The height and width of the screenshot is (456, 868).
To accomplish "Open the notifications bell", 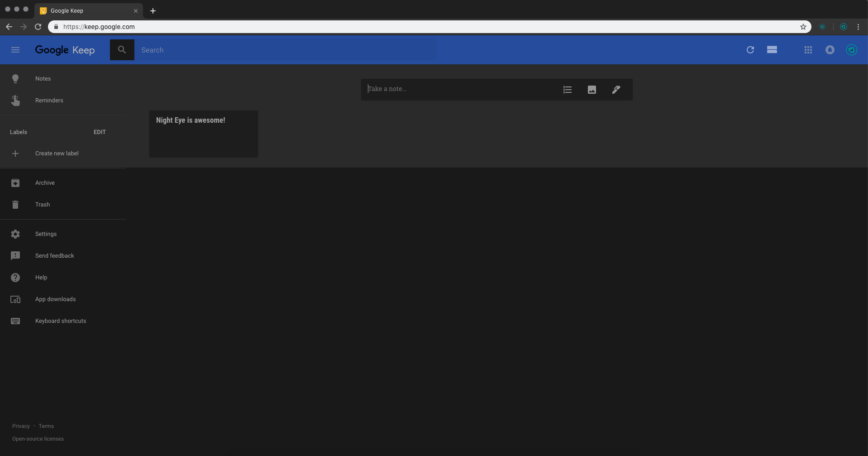I will pos(830,50).
